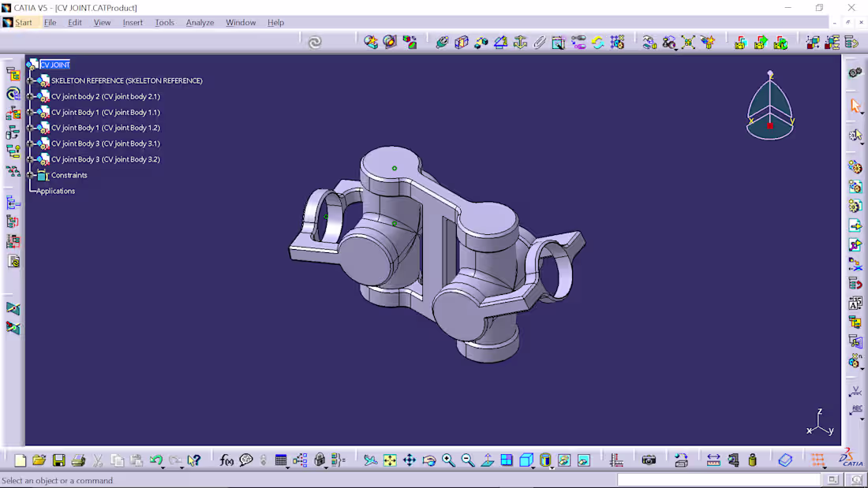Select the Zoom In tool
The width and height of the screenshot is (868, 488).
[x=449, y=459]
